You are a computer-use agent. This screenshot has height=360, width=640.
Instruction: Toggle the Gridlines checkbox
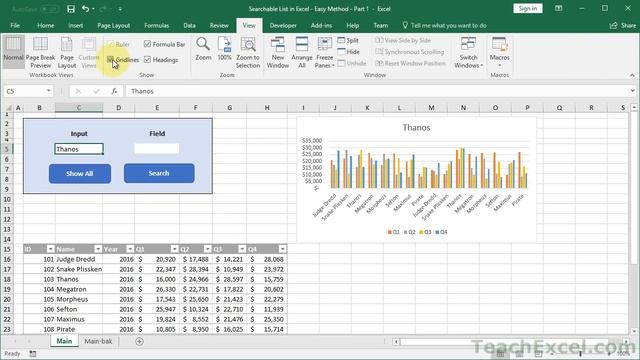tap(110, 60)
